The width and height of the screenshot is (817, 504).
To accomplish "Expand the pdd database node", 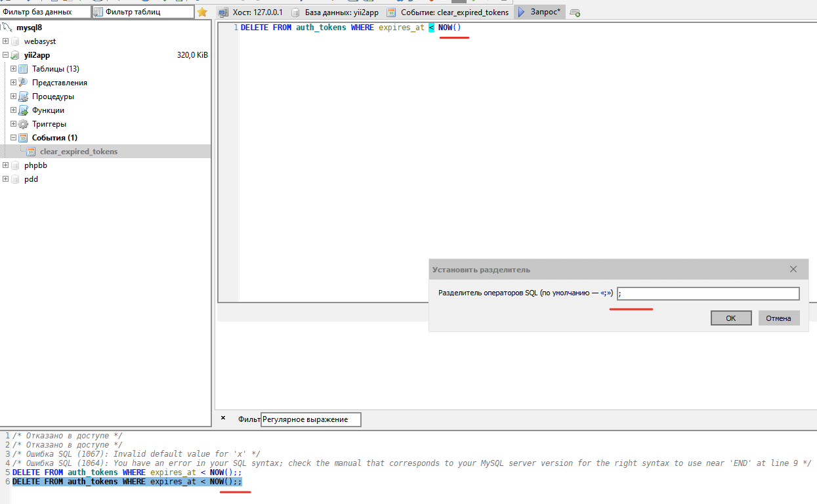I will pos(6,179).
